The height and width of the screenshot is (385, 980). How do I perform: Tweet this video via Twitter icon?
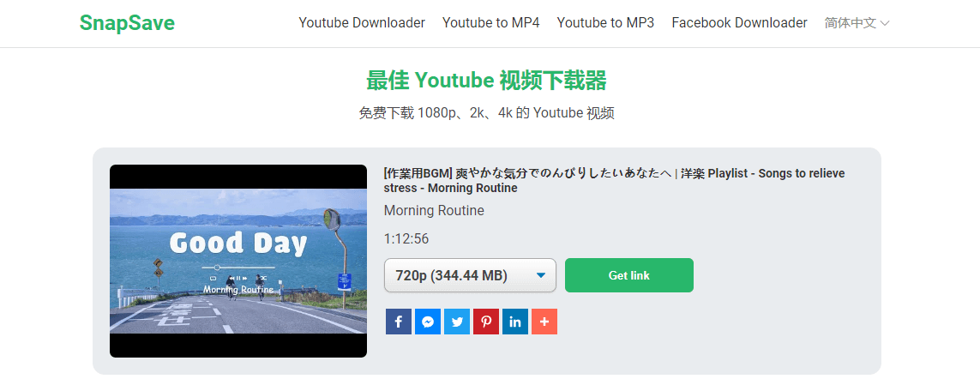point(457,322)
